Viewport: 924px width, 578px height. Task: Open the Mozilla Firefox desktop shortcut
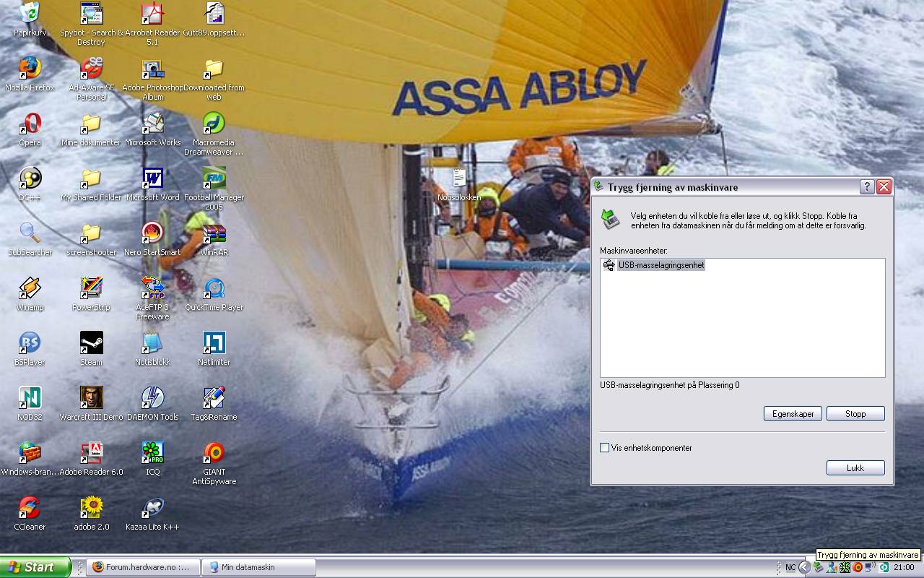pyautogui.click(x=30, y=69)
